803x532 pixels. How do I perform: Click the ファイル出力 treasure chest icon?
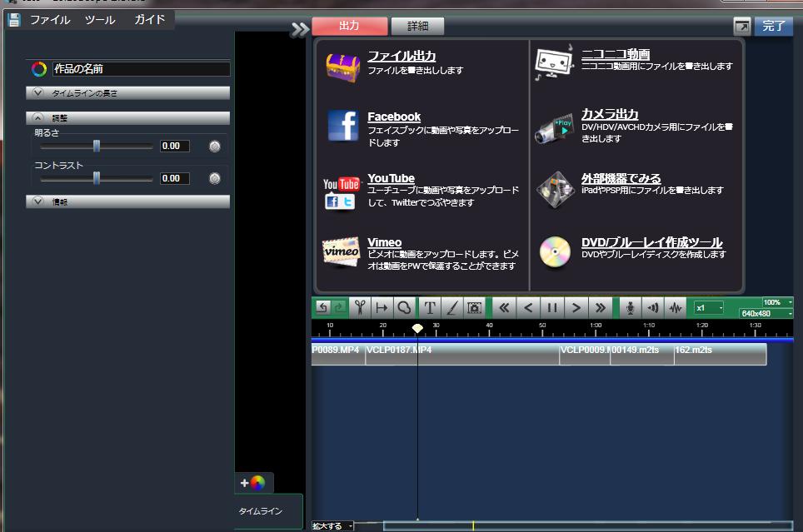point(342,67)
